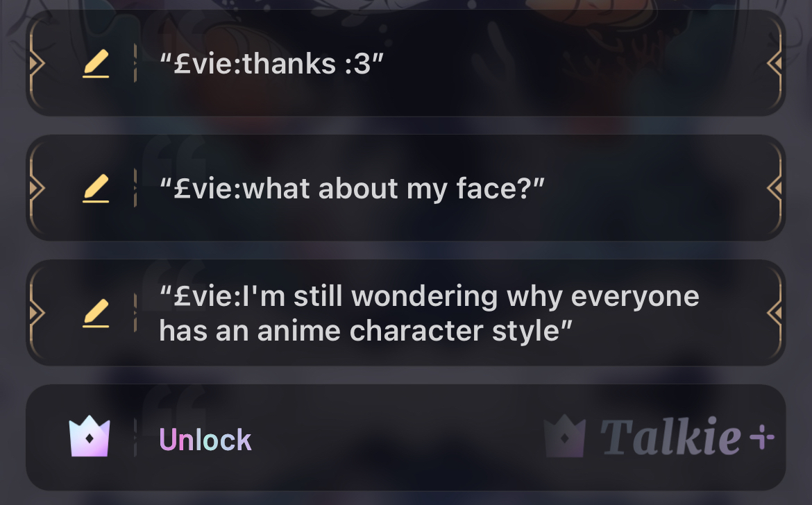Tap the gold diamond at the right of "thanks :3"

pos(775,63)
